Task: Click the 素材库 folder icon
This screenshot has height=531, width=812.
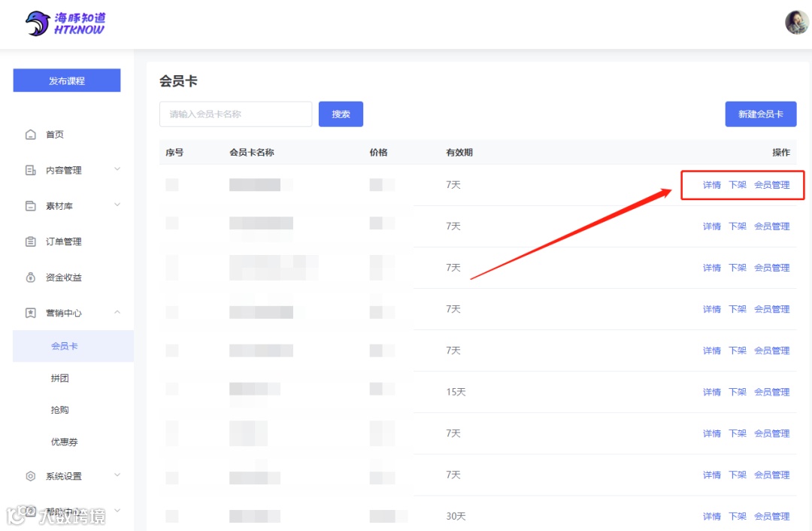Action: coord(31,205)
